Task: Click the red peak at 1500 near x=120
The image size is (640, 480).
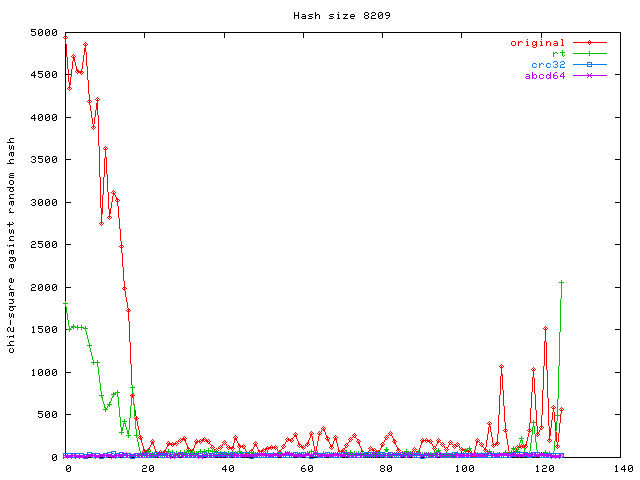Action: [x=545, y=328]
